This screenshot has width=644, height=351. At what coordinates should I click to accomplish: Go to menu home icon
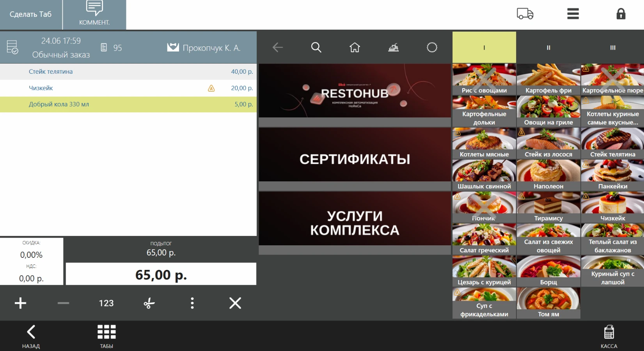355,48
